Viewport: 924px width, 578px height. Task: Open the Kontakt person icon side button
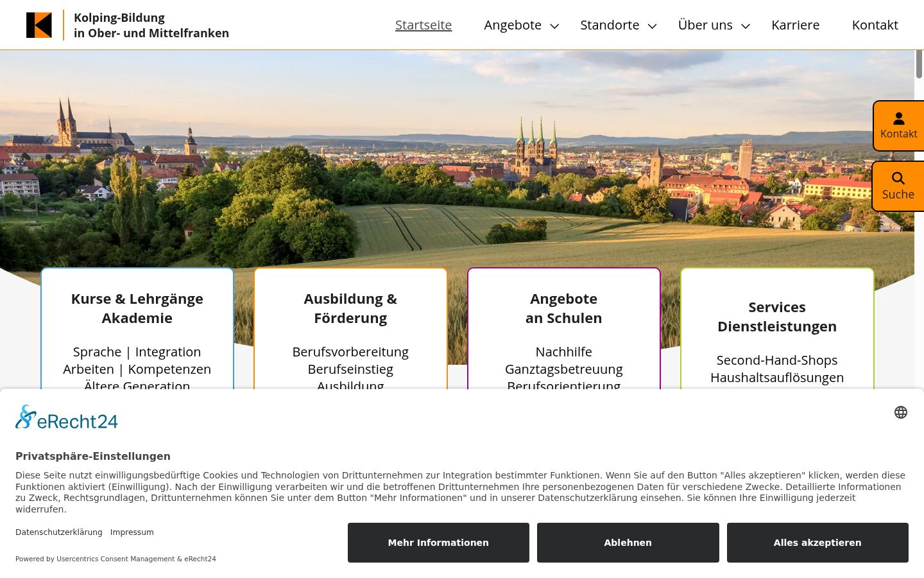898,126
